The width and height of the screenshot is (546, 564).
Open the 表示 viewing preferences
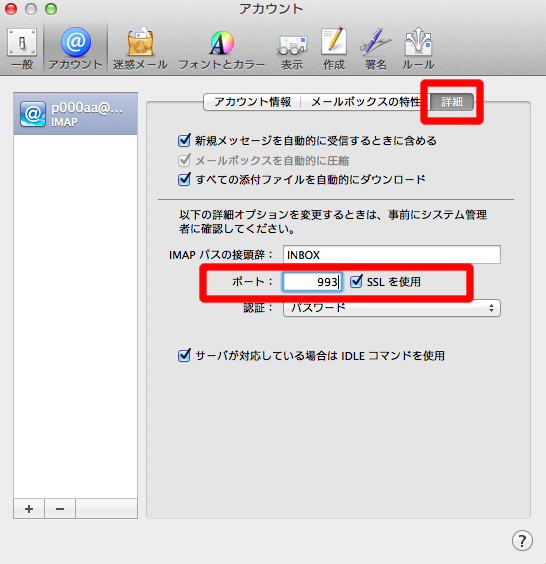tap(292, 49)
